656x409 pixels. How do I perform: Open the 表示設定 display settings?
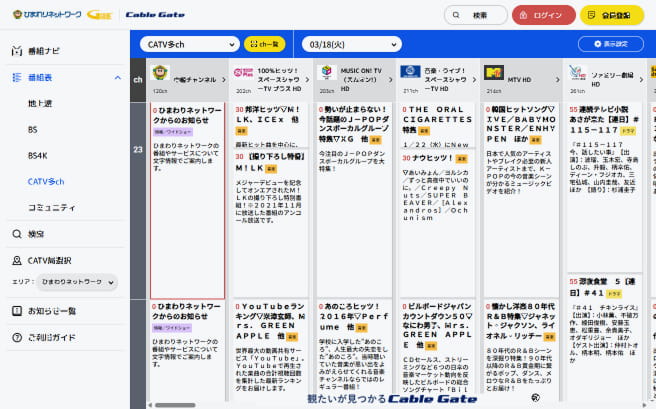[x=610, y=44]
